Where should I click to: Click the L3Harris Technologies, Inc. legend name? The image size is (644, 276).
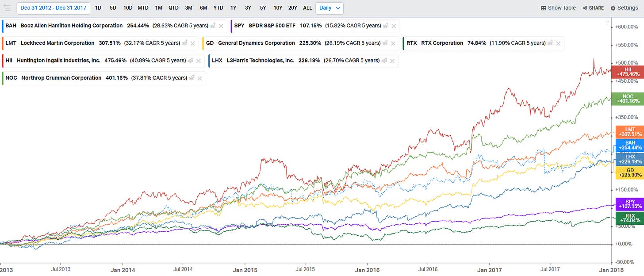260,61
